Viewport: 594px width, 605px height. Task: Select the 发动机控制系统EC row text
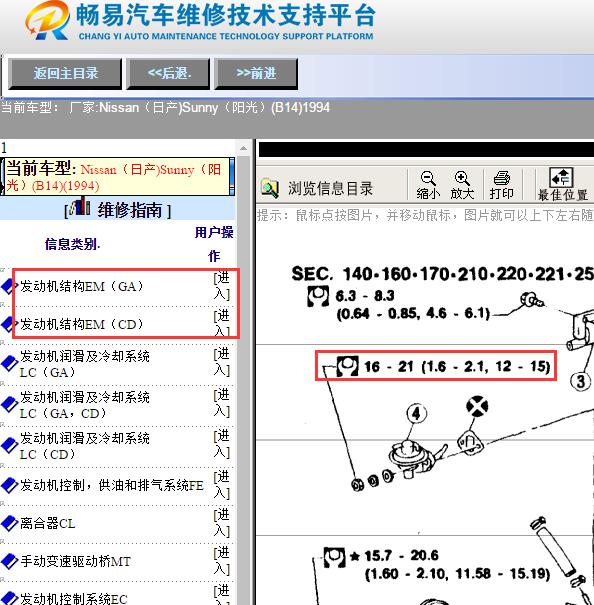(73, 599)
